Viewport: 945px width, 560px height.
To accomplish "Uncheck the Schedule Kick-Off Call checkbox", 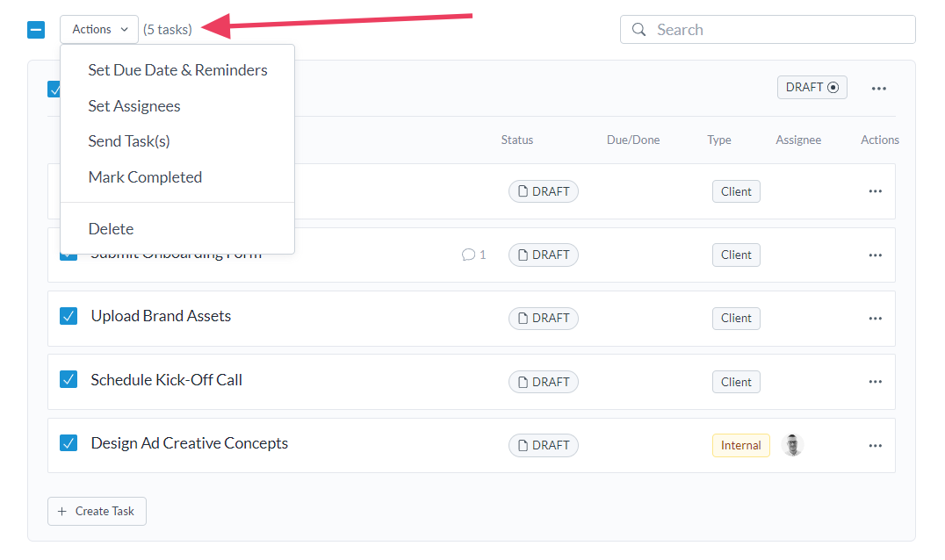I will tap(69, 379).
